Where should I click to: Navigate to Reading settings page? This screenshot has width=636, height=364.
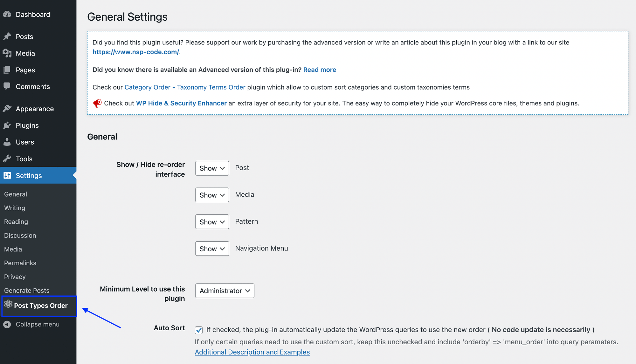point(16,221)
